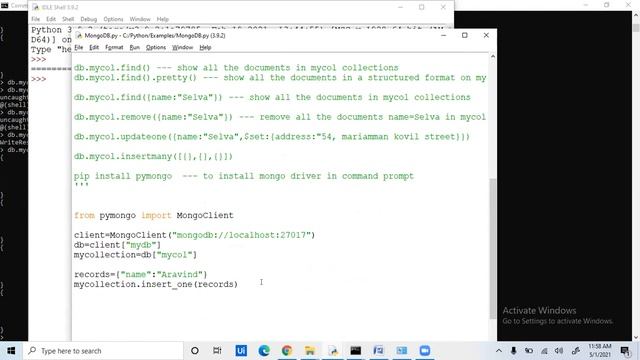The width and height of the screenshot is (640, 360).
Task: Open Edit menu in MongoDB.py editor
Action: click(94, 47)
